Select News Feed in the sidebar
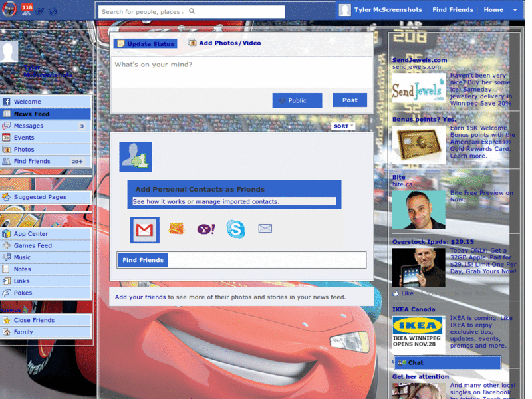The image size is (532, 399). [x=46, y=114]
